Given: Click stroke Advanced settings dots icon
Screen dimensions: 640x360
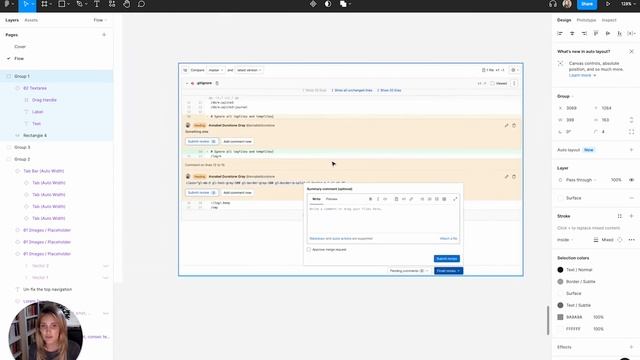Looking at the screenshot, I should 631,240.
